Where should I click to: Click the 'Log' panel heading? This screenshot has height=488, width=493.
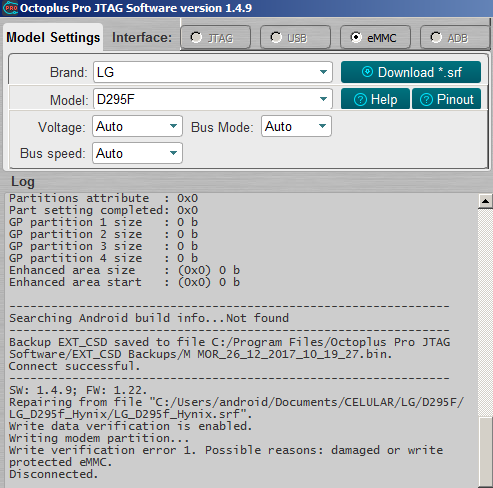[23, 182]
